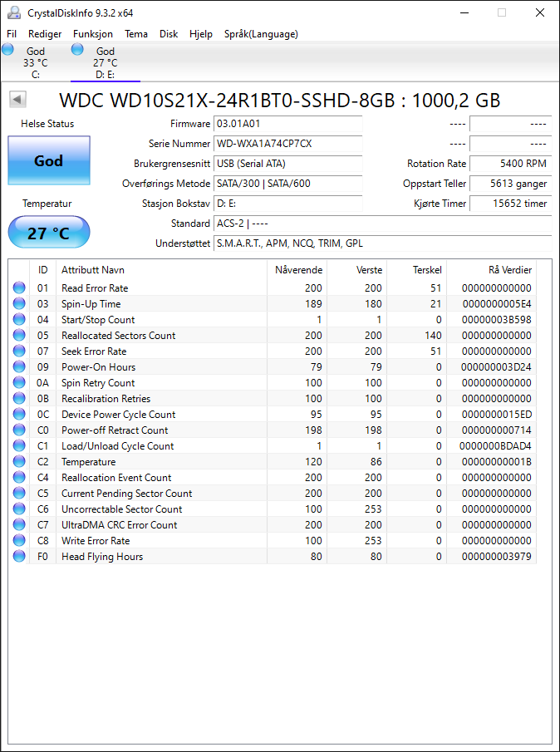The width and height of the screenshot is (560, 752).
Task: Click the previous disk arrow button
Action: [17, 100]
